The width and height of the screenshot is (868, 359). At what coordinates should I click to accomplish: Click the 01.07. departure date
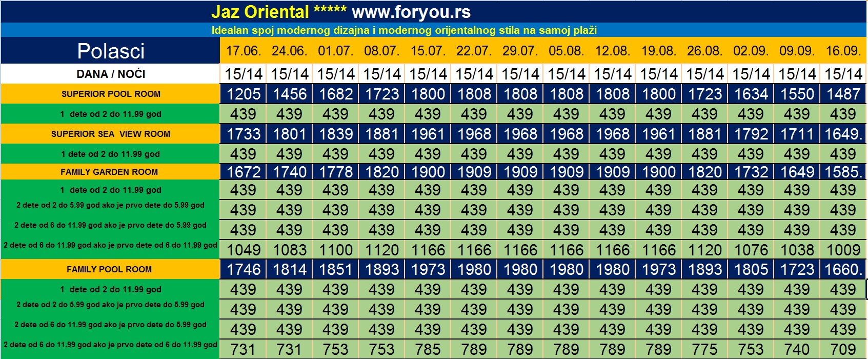pos(336,51)
